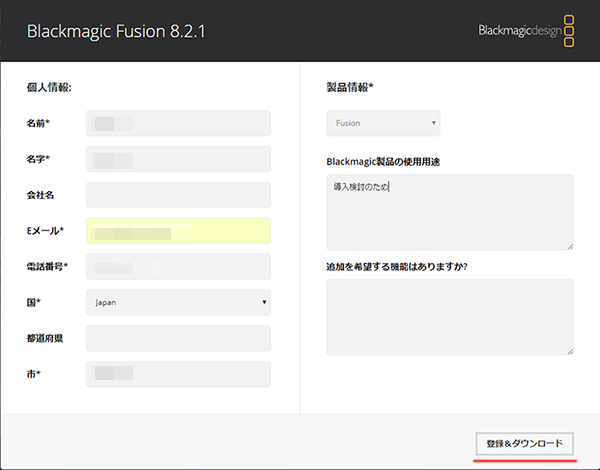Select the 市 city input field
Viewport: 600px width, 470px height.
point(179,374)
